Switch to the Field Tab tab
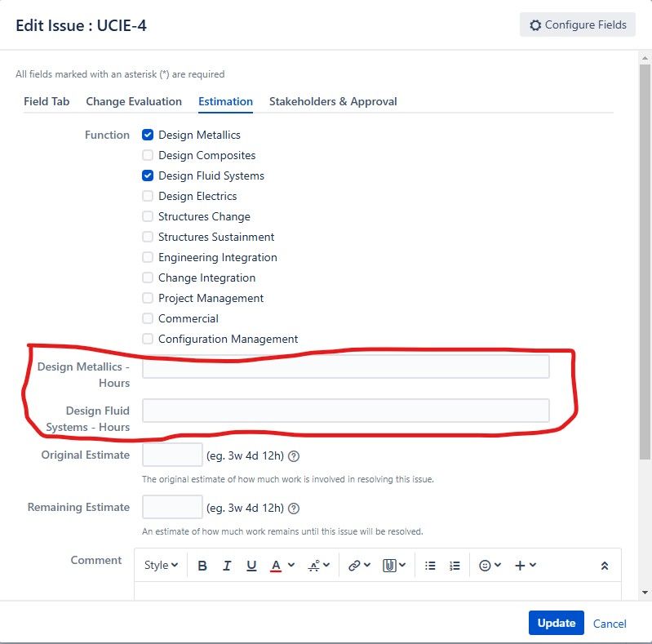The image size is (652, 644). (x=47, y=101)
